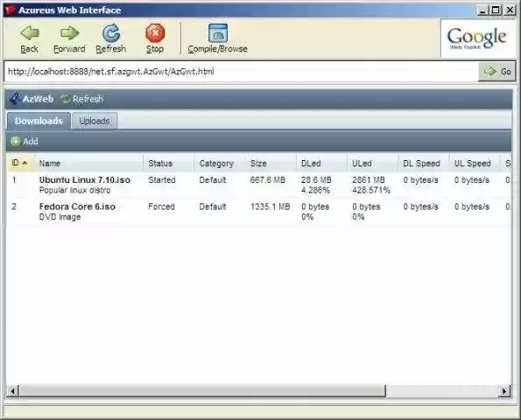Click the browser Refresh toolbar icon
The height and width of the screenshot is (420, 521).
coord(111,33)
